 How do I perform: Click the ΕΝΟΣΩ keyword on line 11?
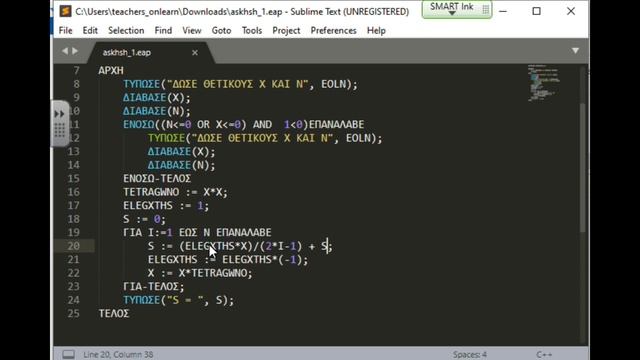pos(139,124)
